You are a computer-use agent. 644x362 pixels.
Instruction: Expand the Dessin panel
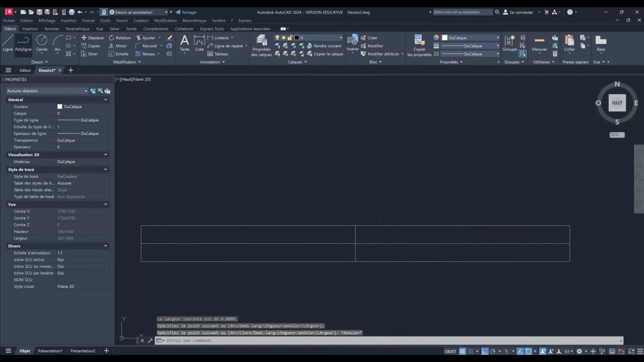40,62
